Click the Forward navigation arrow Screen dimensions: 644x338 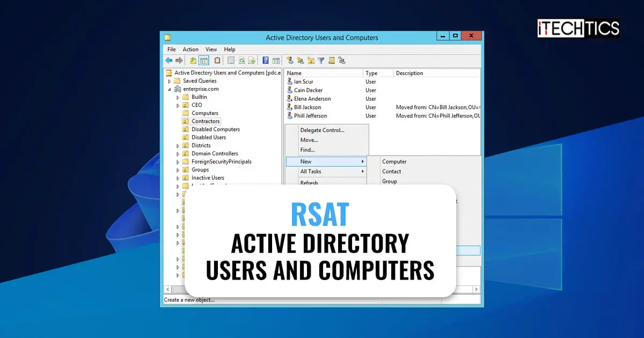point(179,60)
